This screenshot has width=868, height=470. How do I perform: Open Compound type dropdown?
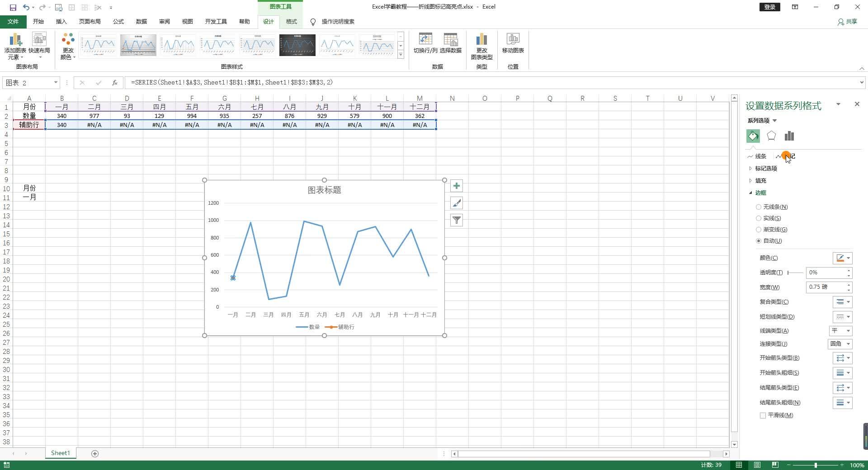coord(843,302)
